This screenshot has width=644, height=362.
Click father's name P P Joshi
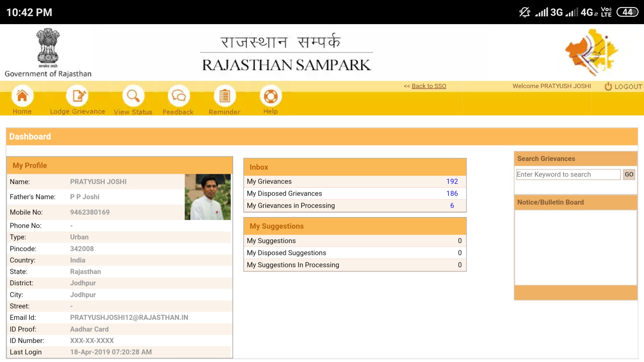coord(85,197)
